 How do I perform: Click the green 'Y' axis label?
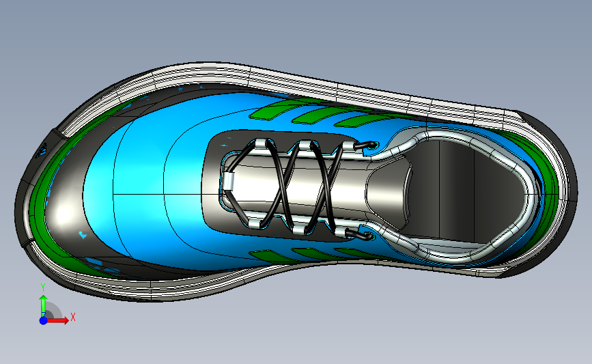43,288
